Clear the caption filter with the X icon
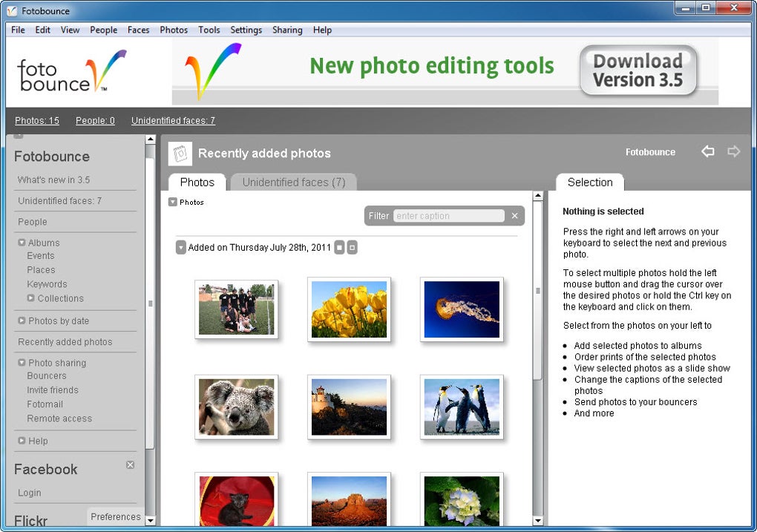 tap(514, 216)
